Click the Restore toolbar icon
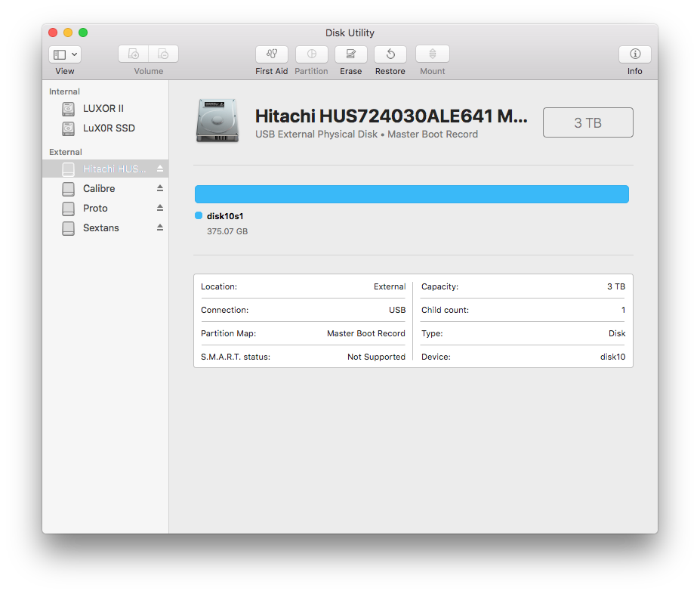This screenshot has height=594, width=700. point(390,54)
